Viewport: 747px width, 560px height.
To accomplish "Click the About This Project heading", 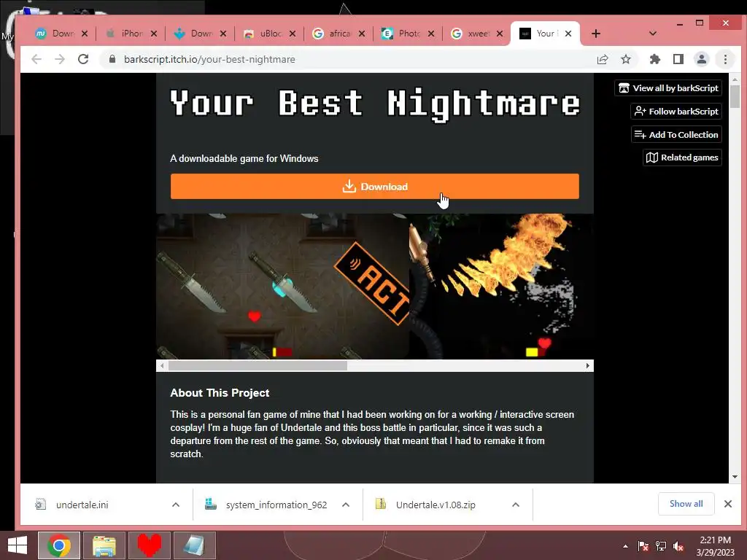I will (220, 393).
